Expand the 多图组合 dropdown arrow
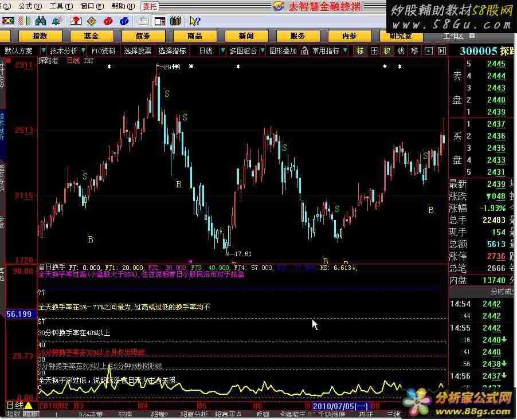The image size is (517, 420). tap(263, 51)
